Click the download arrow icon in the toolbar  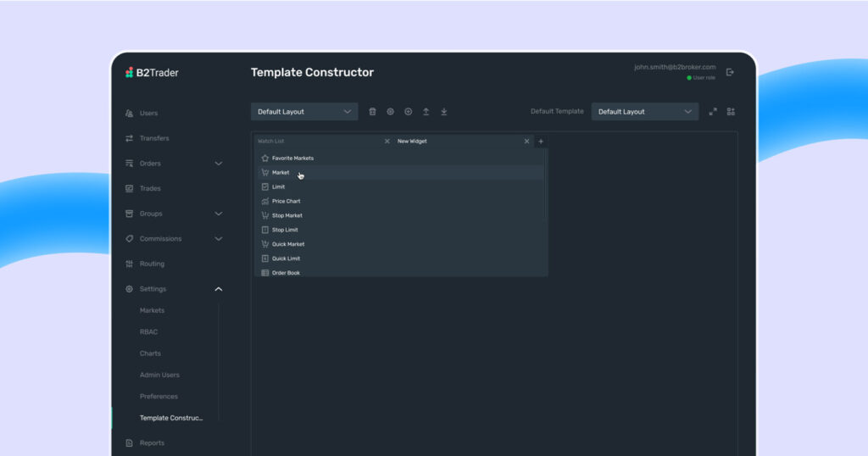tap(443, 112)
